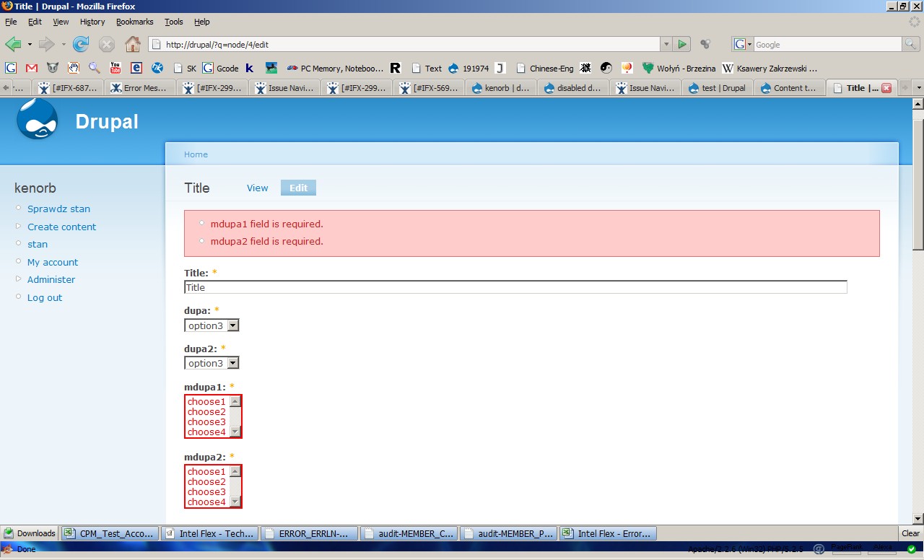Open the 'Create content' sidebar link
Image resolution: width=924 pixels, height=560 pixels.
pyautogui.click(x=61, y=227)
